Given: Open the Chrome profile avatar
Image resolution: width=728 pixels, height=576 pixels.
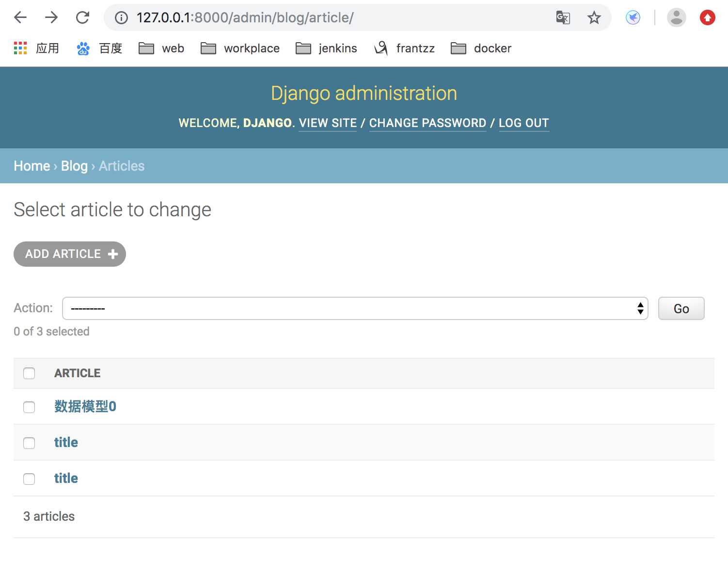Looking at the screenshot, I should [676, 18].
